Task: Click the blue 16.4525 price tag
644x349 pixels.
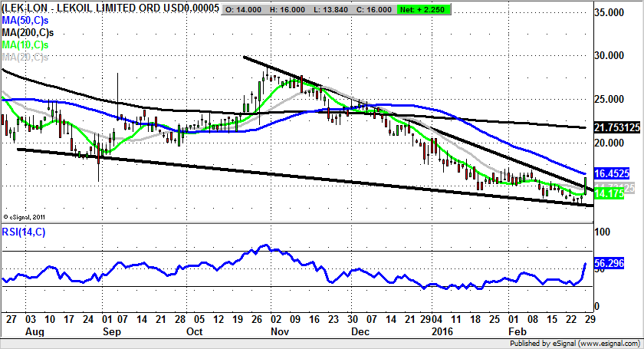Action: point(613,174)
